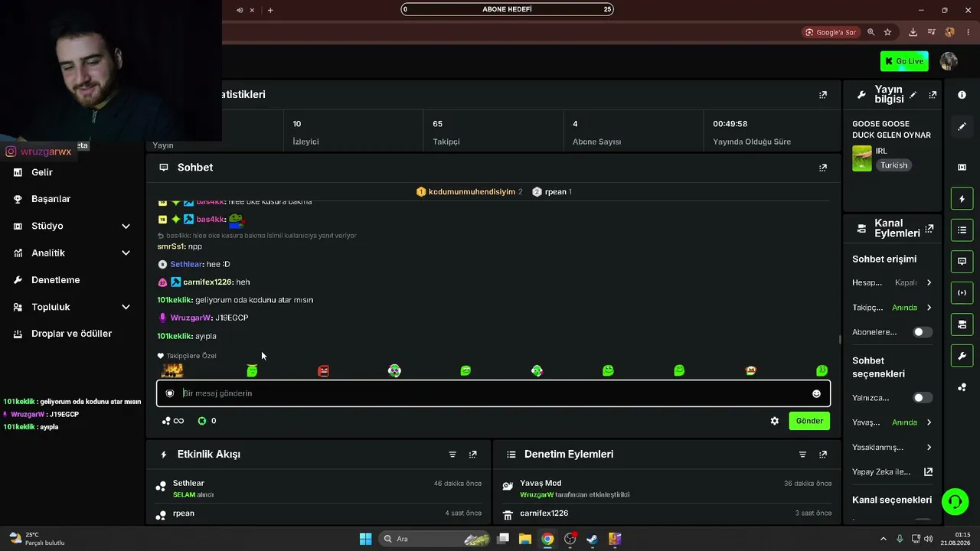Click the Google'a Sor lens button
Screen dimensions: 980x551
[x=830, y=32]
